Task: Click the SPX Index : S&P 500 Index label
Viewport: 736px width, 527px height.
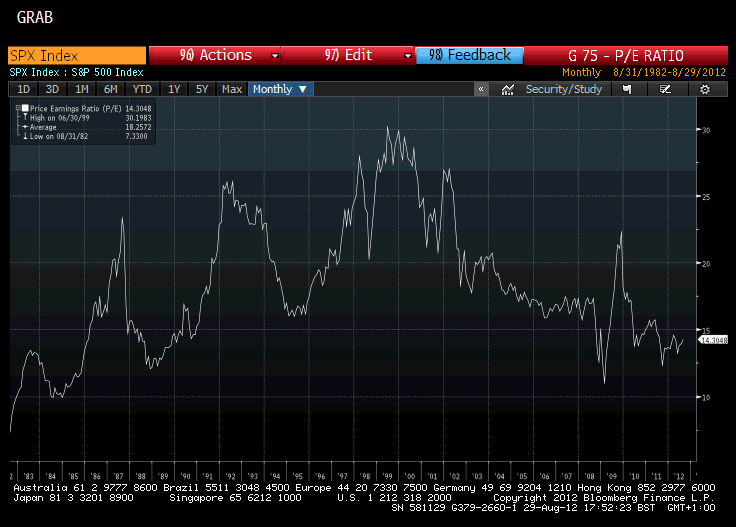Action: (x=77, y=72)
